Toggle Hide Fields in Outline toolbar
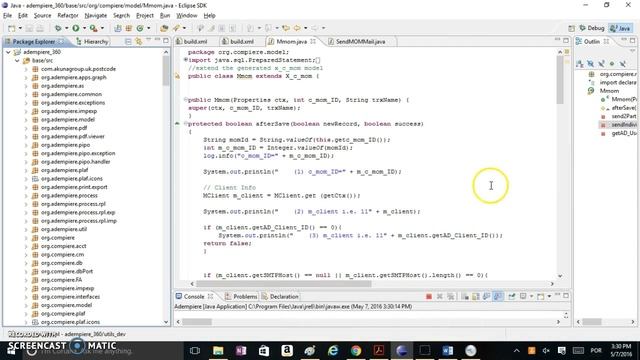Screen dimensions: 640x360 tap(590, 64)
